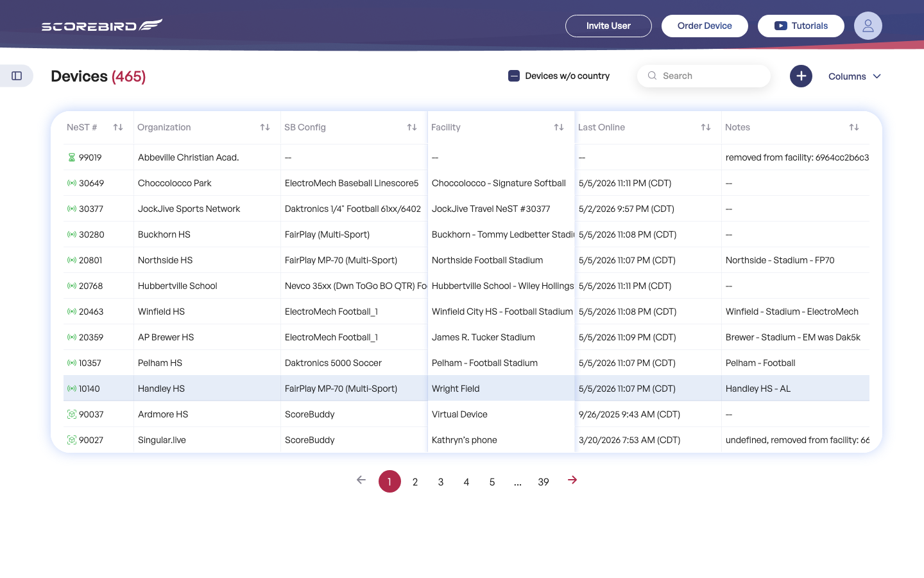Sort the Facility column
The image size is (924, 578).
tap(559, 127)
